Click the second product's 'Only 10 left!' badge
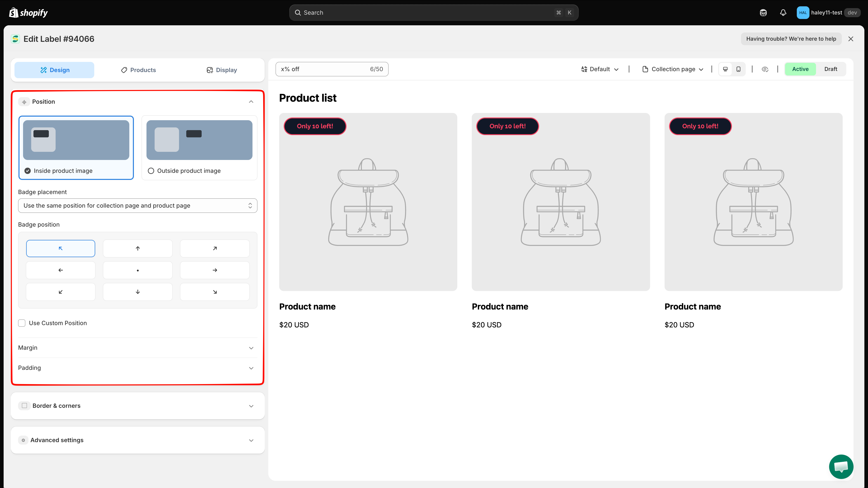 point(507,126)
